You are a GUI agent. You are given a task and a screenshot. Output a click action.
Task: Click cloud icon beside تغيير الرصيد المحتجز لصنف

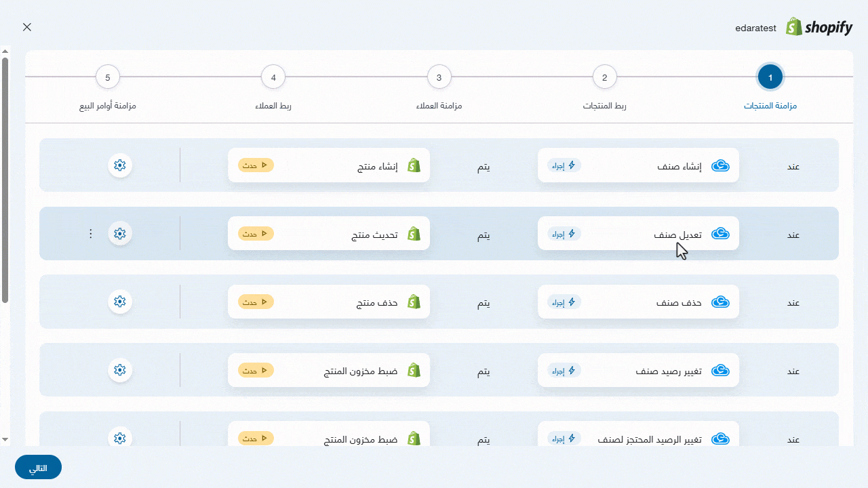[720, 439]
